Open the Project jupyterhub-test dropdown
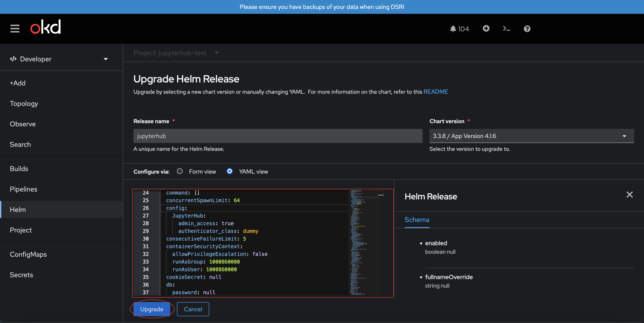 (176, 53)
